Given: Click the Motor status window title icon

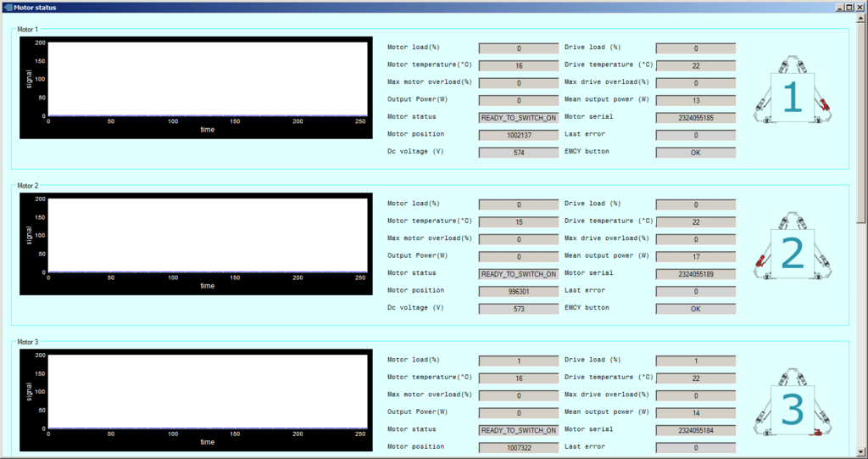Looking at the screenshot, I should (x=8, y=7).
